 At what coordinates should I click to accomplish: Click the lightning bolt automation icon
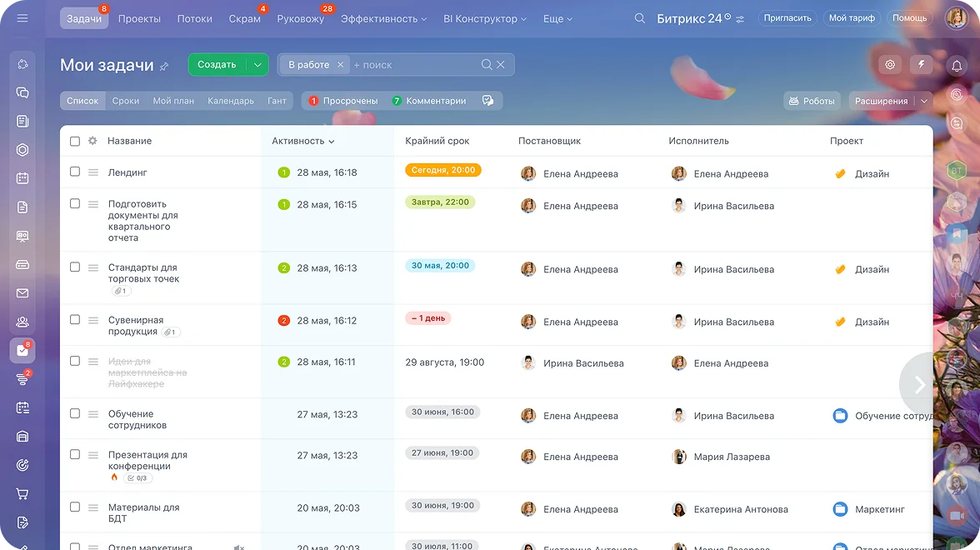(x=921, y=65)
